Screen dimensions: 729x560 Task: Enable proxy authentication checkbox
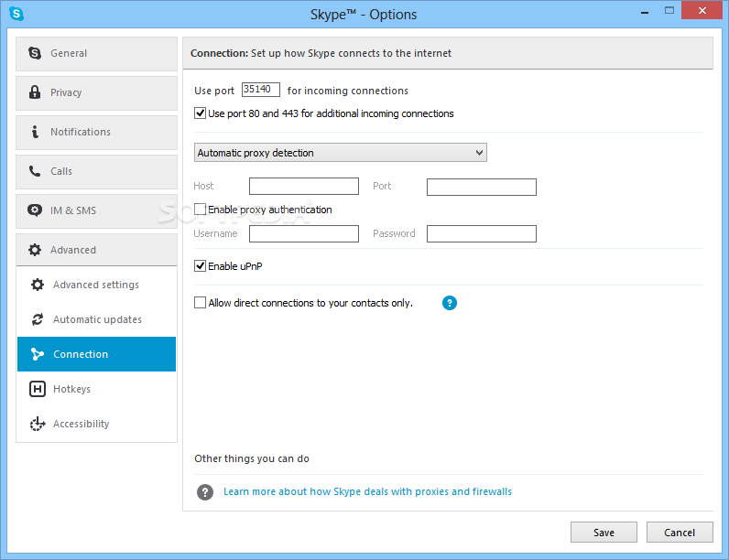[x=200, y=210]
